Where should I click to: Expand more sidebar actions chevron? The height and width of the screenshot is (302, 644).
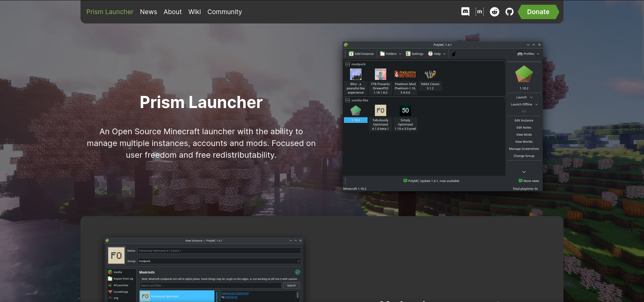524,172
